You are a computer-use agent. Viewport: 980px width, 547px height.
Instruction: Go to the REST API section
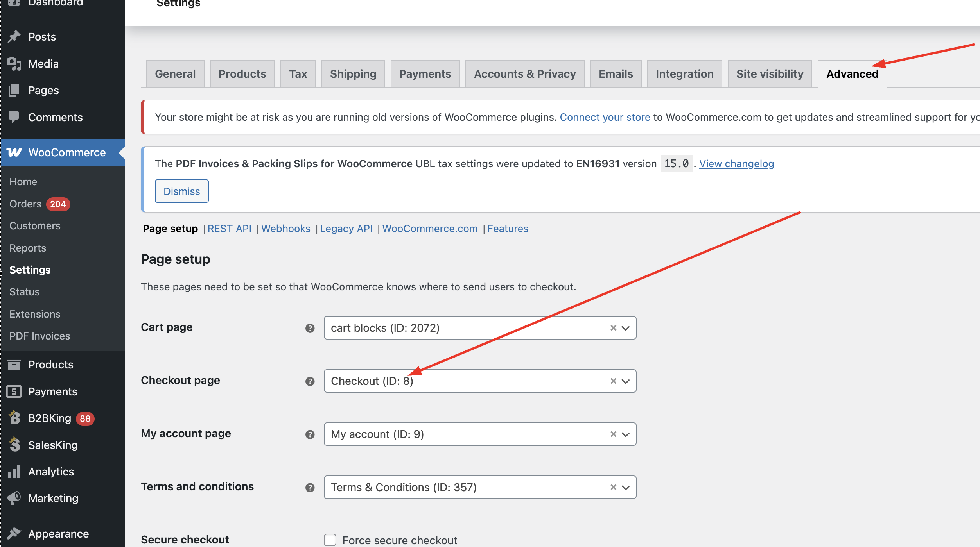pyautogui.click(x=230, y=229)
